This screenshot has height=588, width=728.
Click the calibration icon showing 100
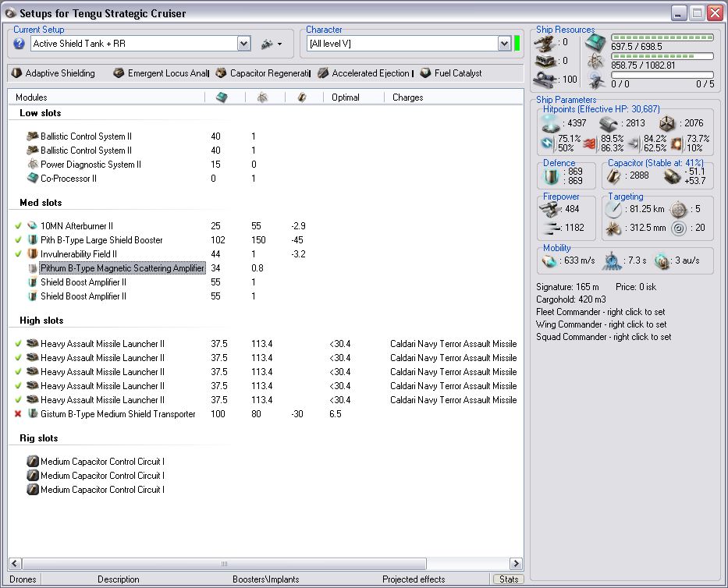pyautogui.click(x=544, y=80)
